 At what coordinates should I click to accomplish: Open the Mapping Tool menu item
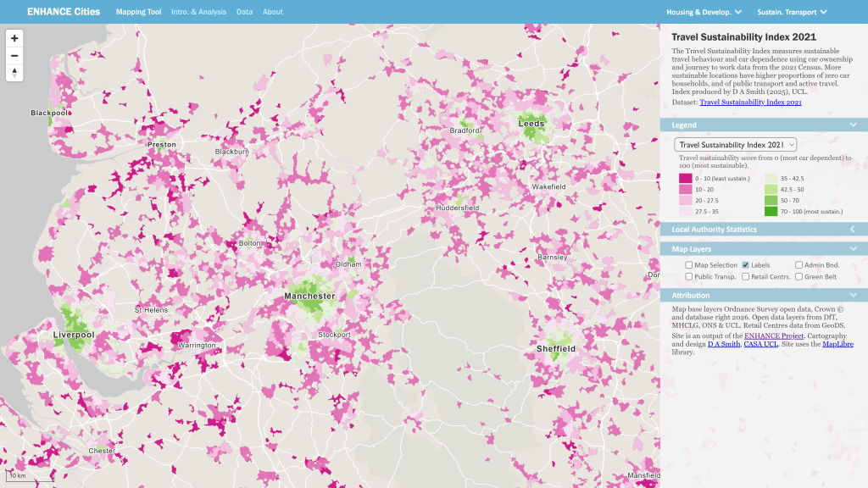click(x=138, y=12)
